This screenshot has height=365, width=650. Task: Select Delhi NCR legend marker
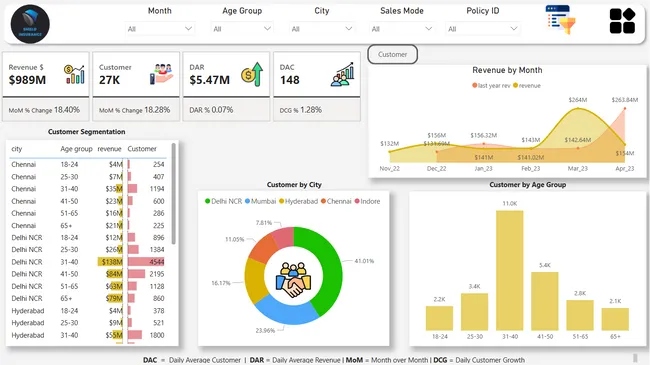click(x=208, y=201)
